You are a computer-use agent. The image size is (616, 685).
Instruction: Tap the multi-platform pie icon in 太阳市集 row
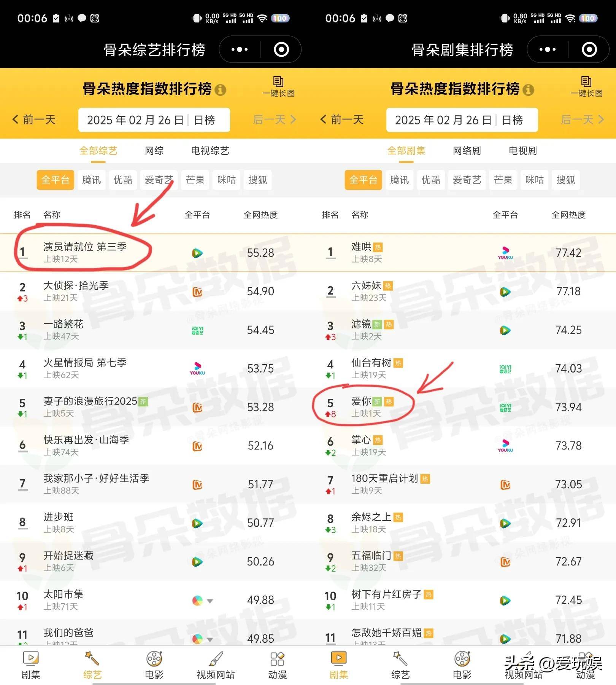tap(197, 601)
